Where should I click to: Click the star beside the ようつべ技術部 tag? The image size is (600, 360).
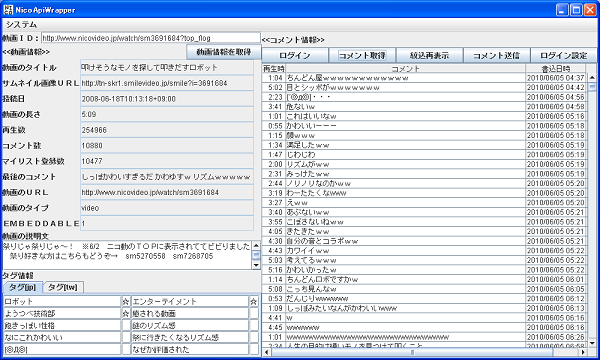point(126,313)
